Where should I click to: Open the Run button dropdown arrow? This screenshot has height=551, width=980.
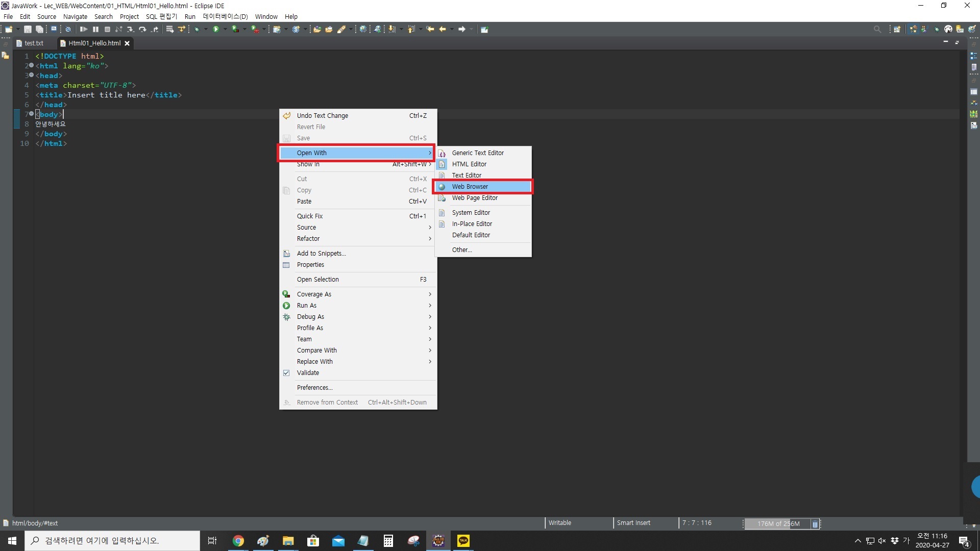(x=225, y=30)
